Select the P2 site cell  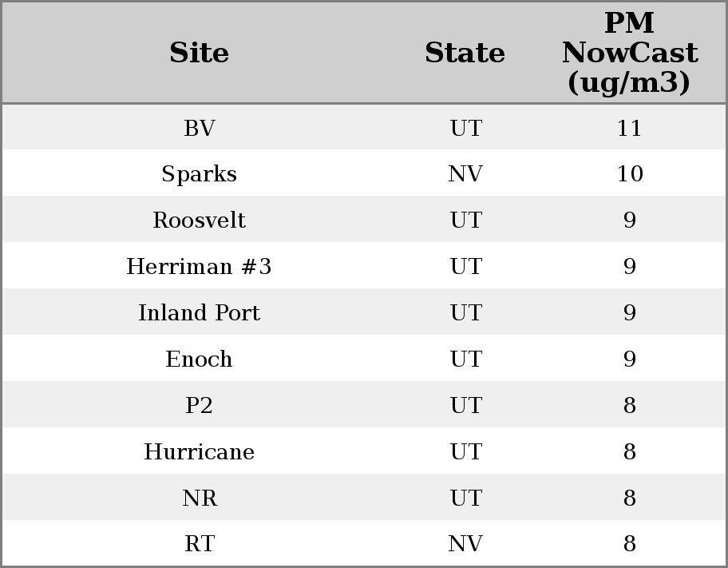[x=199, y=406]
